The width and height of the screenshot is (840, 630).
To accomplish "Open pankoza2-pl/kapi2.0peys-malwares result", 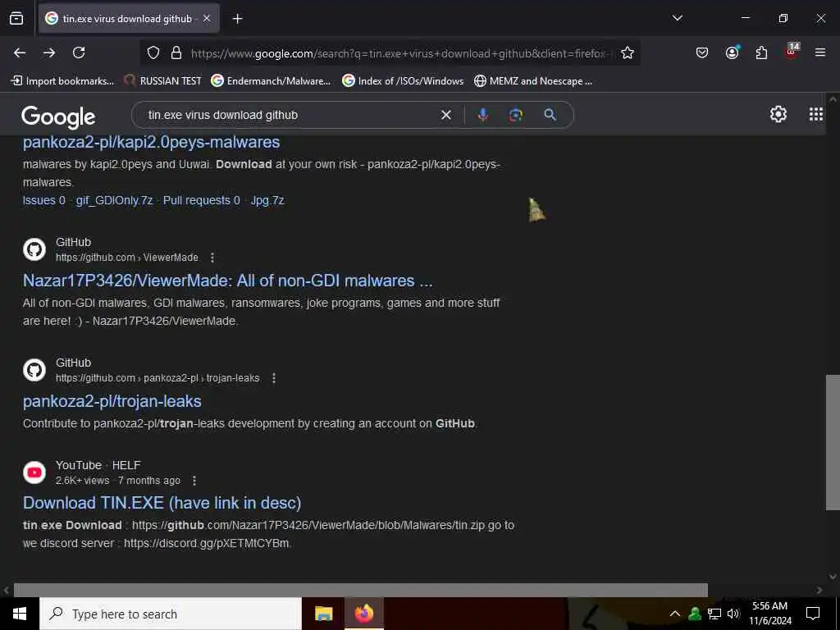I will (x=151, y=142).
